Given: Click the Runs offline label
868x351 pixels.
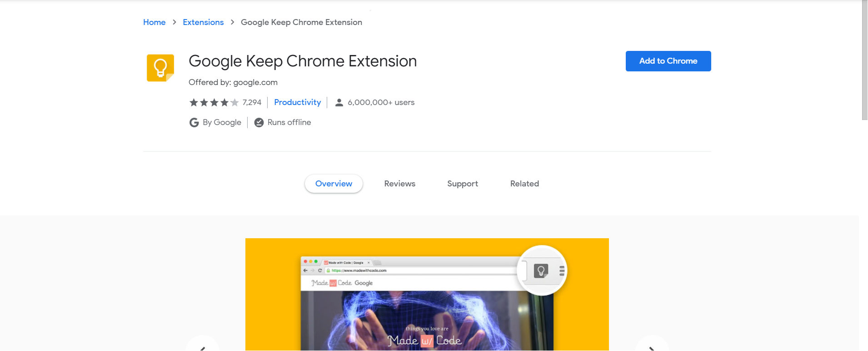Looking at the screenshot, I should coord(289,122).
